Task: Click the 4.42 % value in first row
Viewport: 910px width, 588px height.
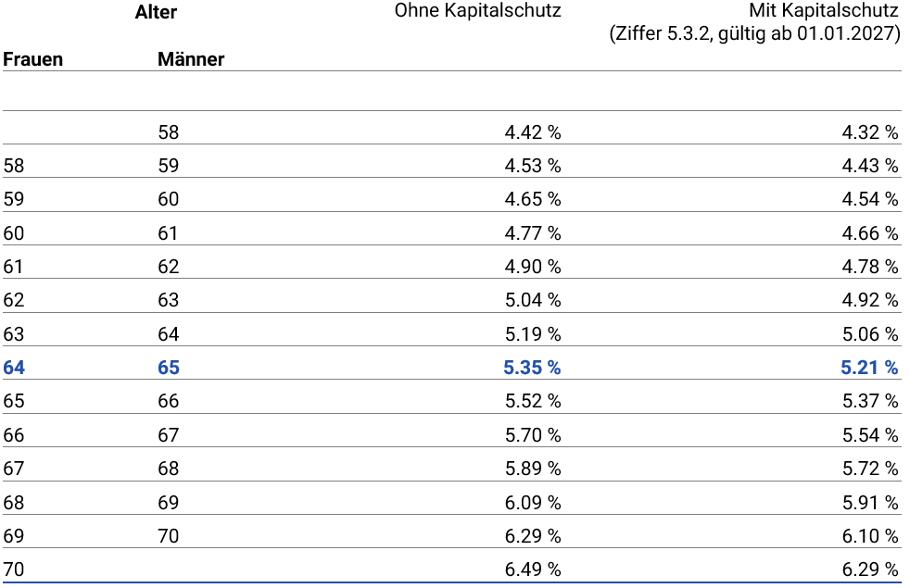Action: 532,132
